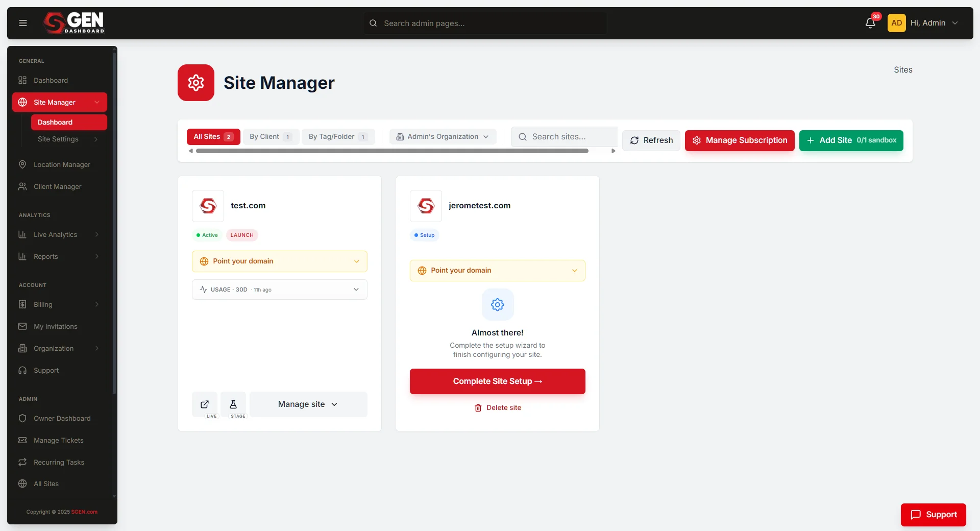Click the test.com site logo thumbnail
Image resolution: width=980 pixels, height=531 pixels.
[208, 206]
